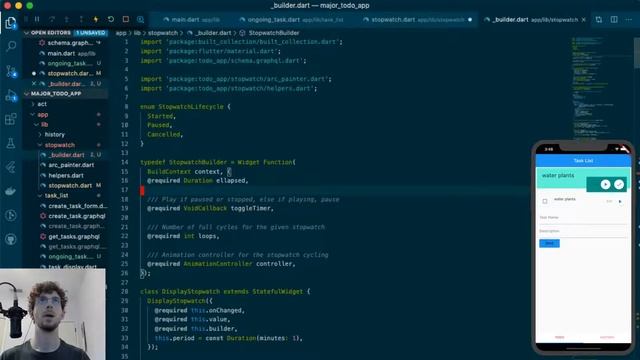The width and height of the screenshot is (640, 360).
Task: Open create_task_form.dart in the file tree
Action: (78, 206)
